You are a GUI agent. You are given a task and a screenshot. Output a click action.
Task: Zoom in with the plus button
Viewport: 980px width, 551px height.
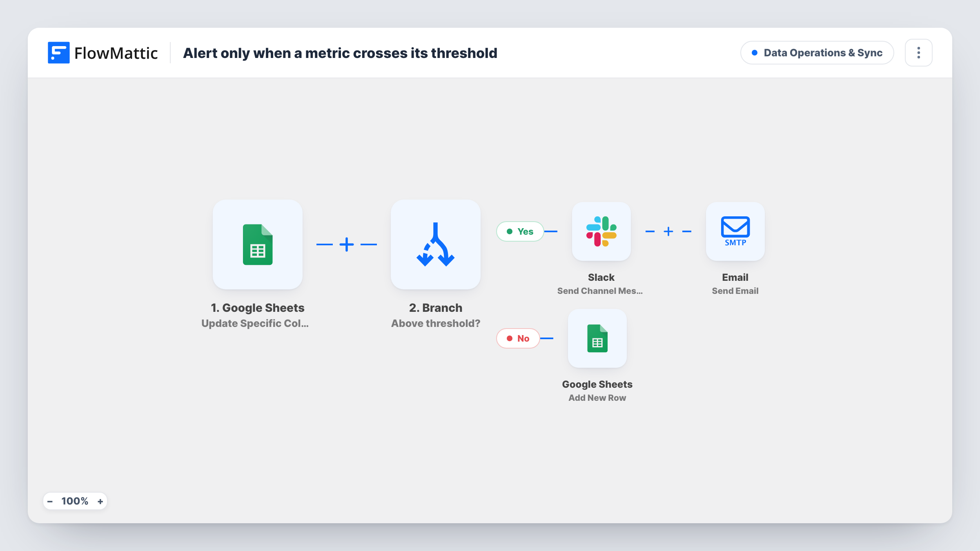coord(100,501)
